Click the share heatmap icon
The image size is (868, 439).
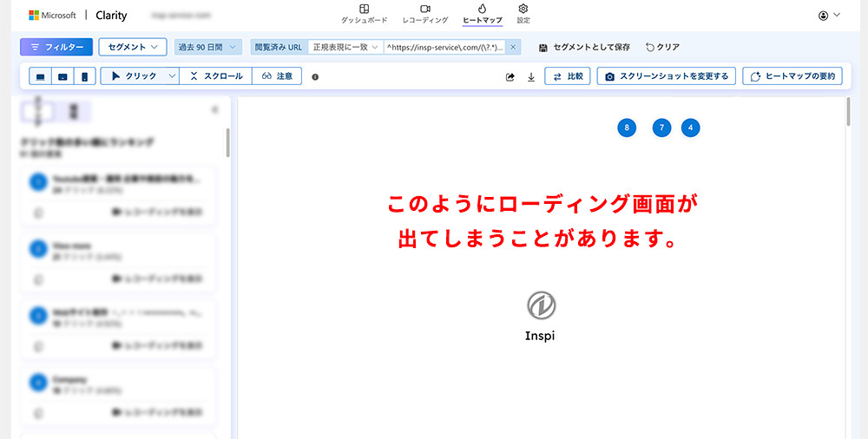(x=510, y=76)
